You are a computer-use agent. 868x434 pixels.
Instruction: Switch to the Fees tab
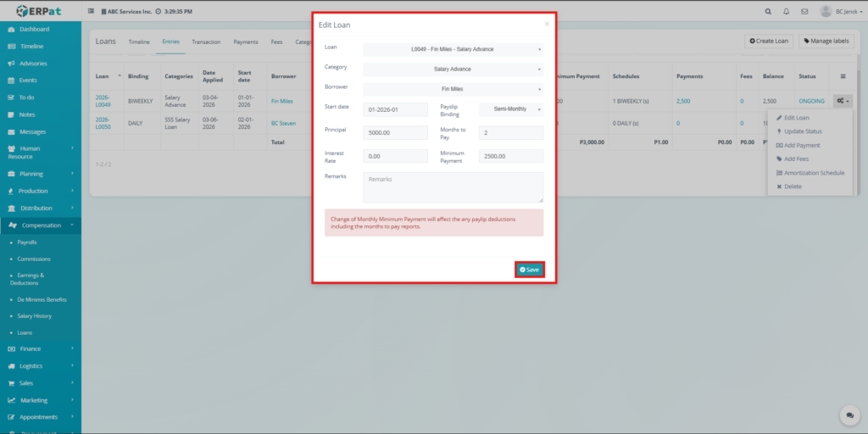[x=277, y=42]
